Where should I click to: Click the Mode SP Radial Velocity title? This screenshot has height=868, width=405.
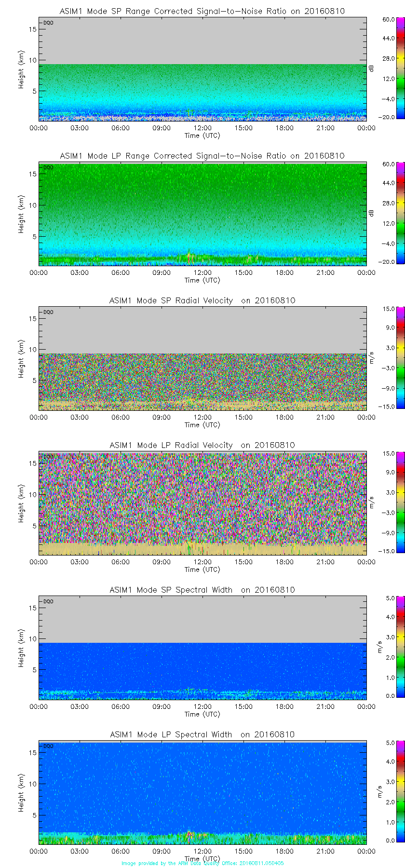tap(202, 300)
